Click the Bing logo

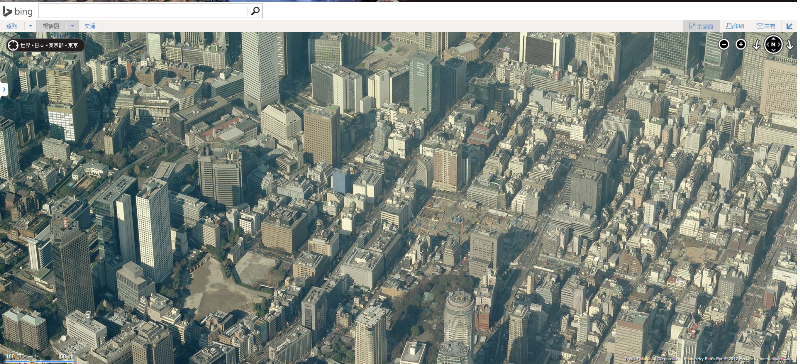click(x=17, y=11)
